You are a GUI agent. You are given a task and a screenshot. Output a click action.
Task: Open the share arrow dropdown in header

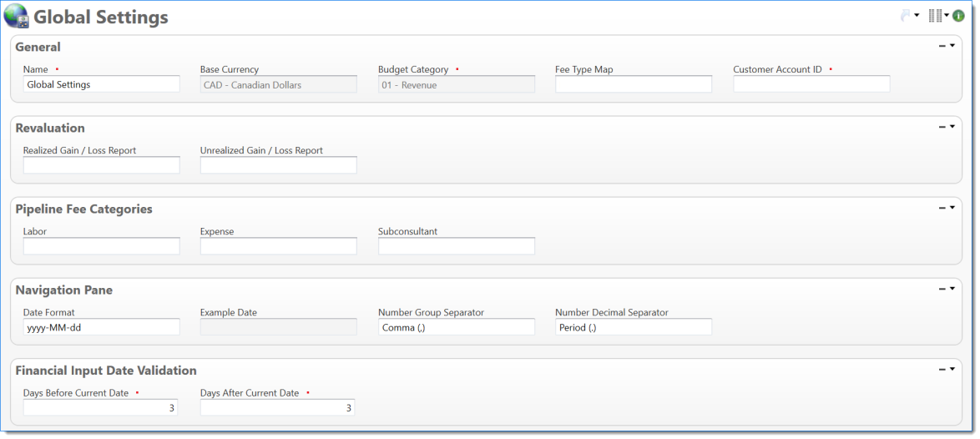[917, 16]
